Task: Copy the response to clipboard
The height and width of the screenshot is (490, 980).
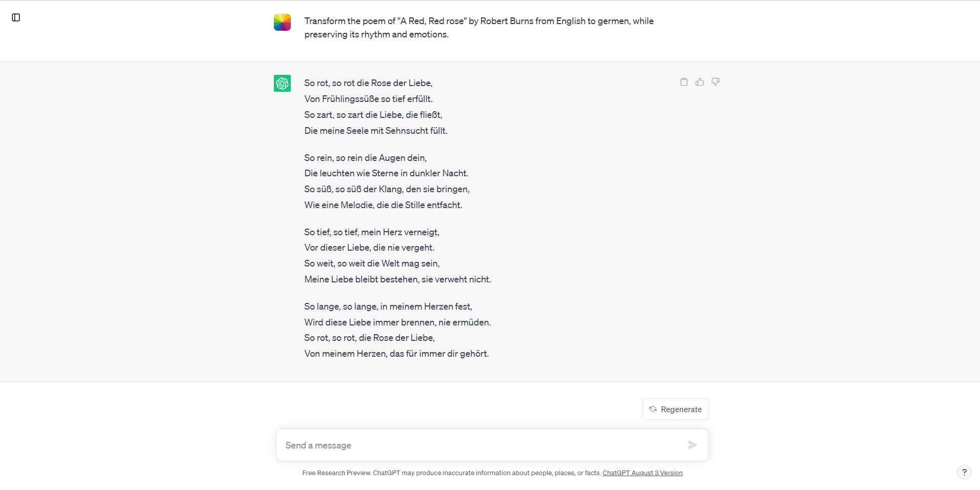Action: pyautogui.click(x=684, y=82)
